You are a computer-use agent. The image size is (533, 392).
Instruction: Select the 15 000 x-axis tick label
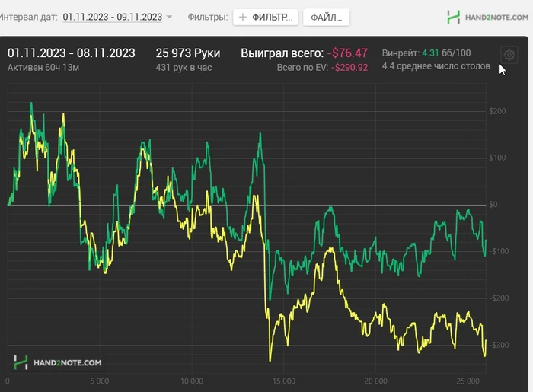tap(284, 381)
